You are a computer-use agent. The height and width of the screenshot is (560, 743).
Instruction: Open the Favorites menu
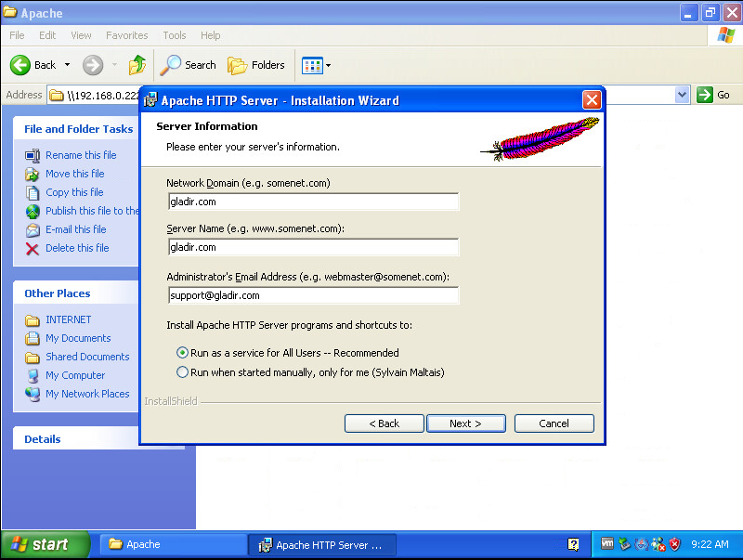[x=126, y=35]
